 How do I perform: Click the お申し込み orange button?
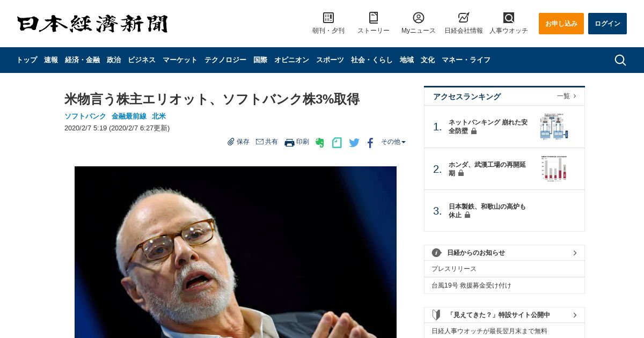561,24
